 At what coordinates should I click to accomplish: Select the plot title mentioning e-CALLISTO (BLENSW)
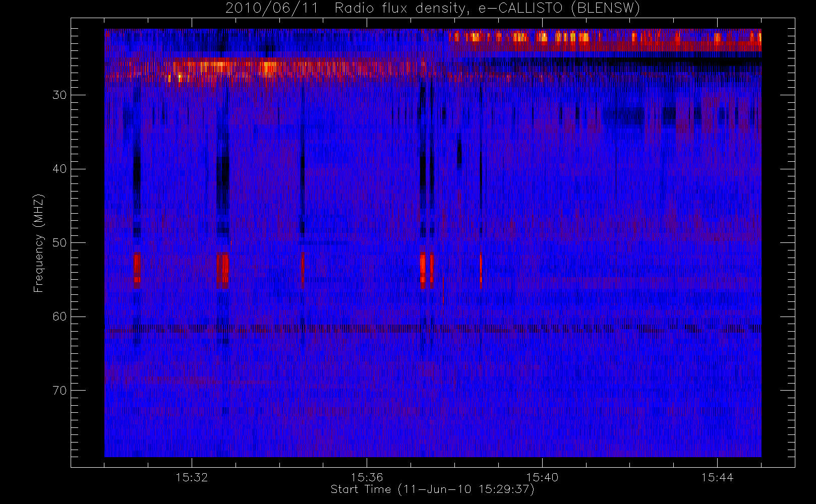pyautogui.click(x=433, y=9)
